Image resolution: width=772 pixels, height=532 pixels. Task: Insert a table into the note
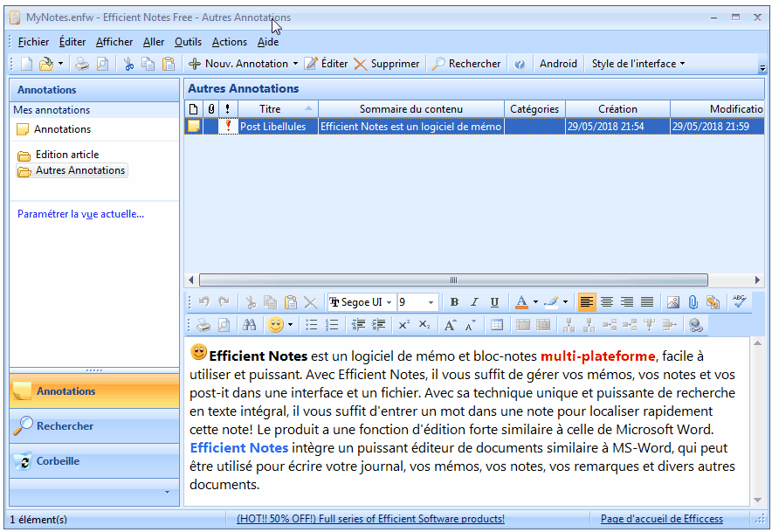coord(497,325)
